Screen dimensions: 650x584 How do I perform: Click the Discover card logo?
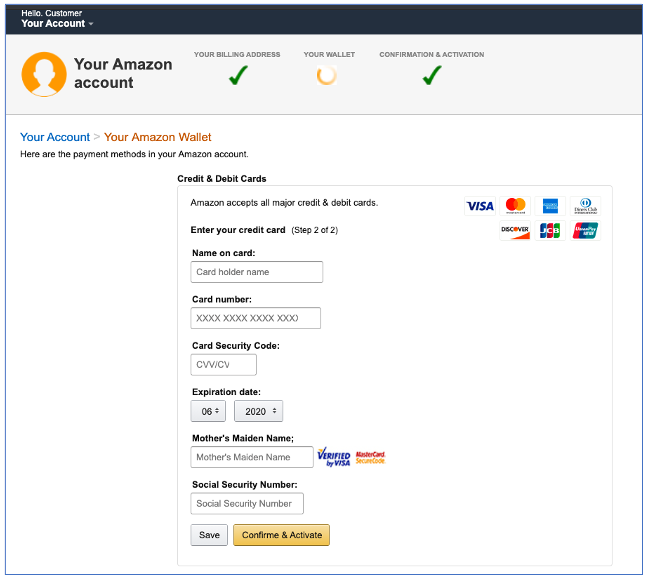(x=515, y=230)
